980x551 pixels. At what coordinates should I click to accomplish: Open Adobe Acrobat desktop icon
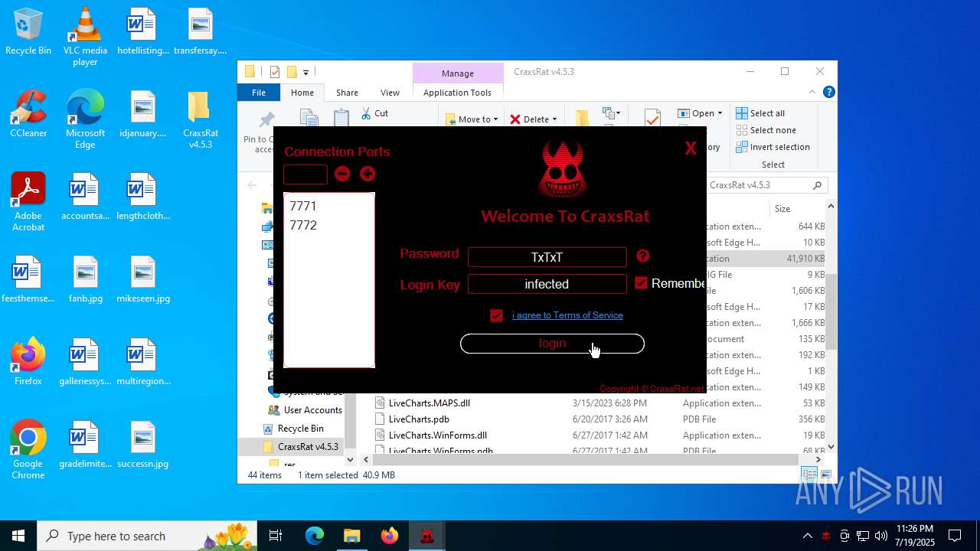click(28, 203)
